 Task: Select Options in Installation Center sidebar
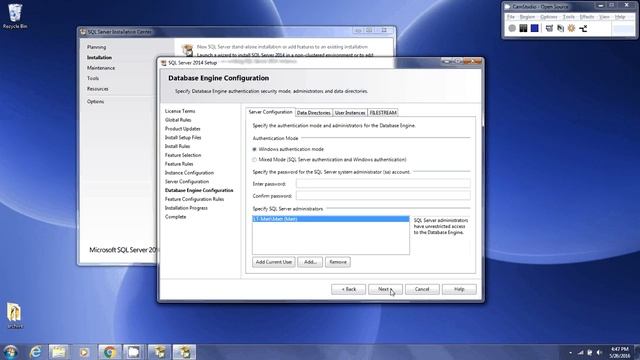pos(96,102)
